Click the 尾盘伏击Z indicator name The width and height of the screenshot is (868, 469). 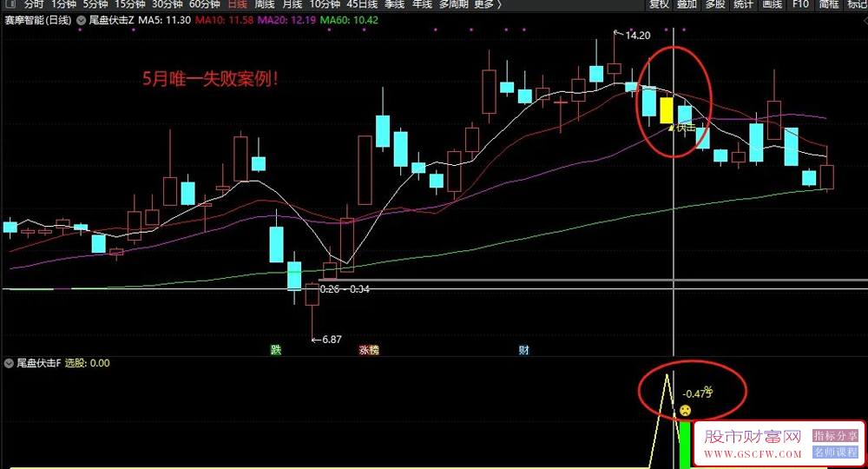[x=111, y=20]
